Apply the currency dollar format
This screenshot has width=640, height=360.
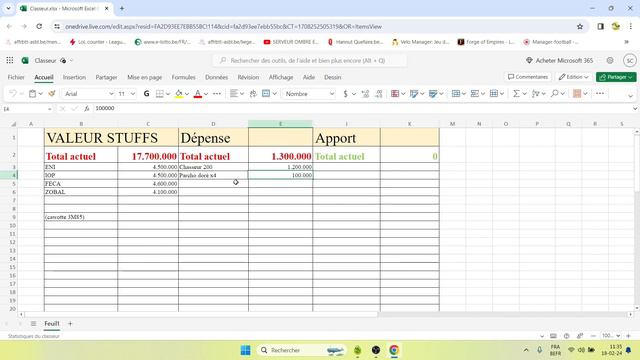(x=346, y=94)
